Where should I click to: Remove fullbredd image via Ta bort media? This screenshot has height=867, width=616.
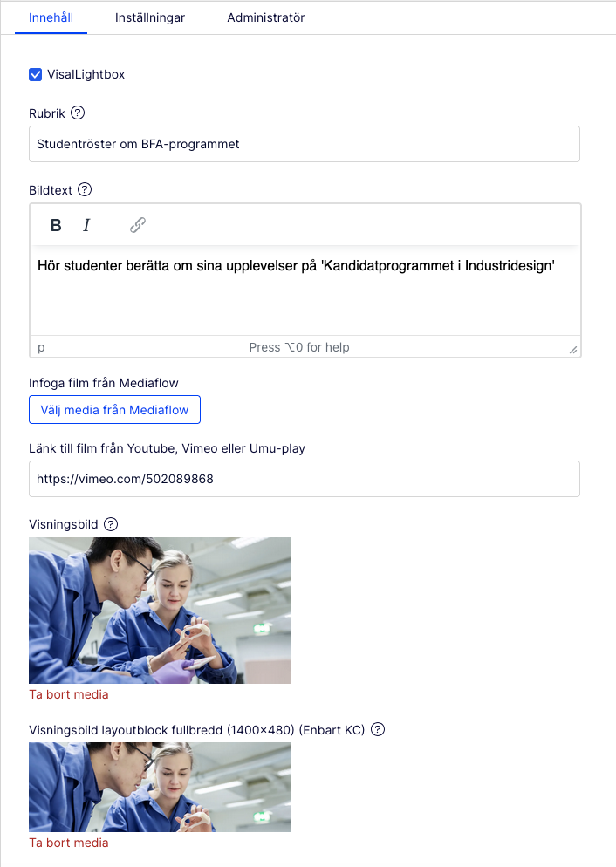[x=69, y=843]
